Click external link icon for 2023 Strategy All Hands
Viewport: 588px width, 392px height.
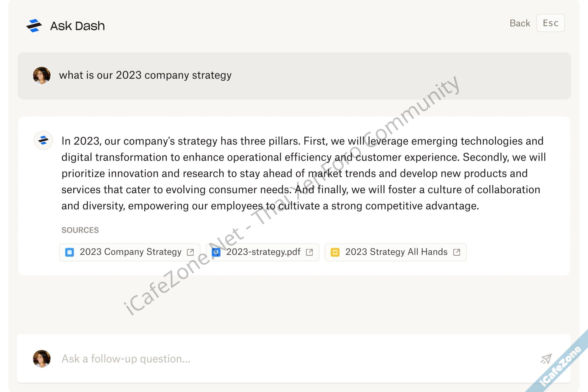click(457, 252)
